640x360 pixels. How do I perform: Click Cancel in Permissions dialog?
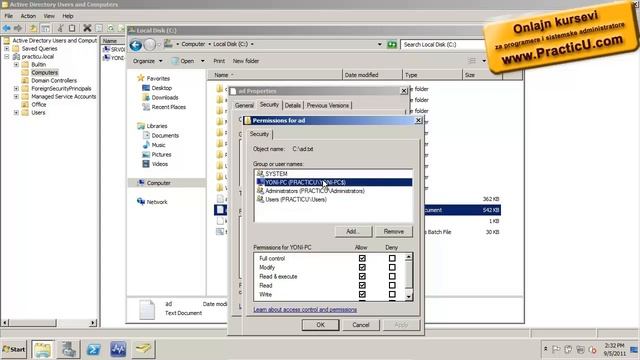click(x=360, y=325)
